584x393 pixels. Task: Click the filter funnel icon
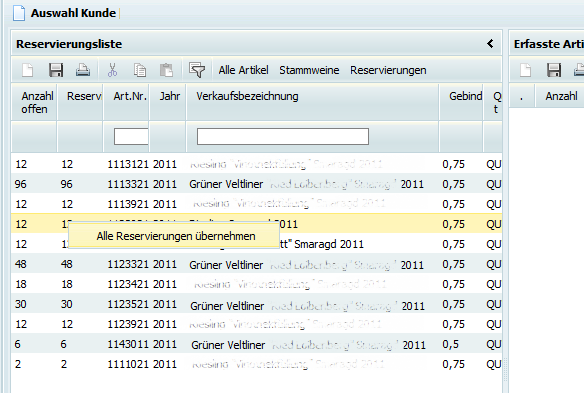[x=197, y=70]
